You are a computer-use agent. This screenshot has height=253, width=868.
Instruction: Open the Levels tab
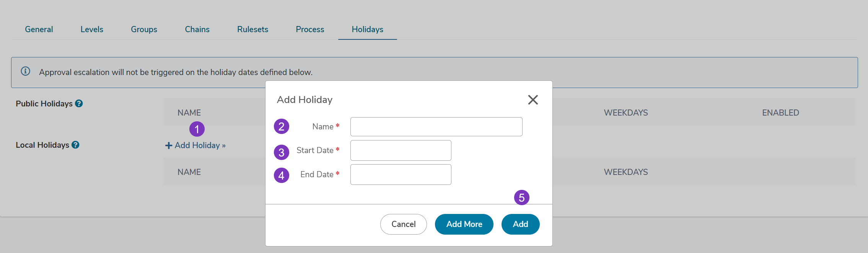click(92, 29)
